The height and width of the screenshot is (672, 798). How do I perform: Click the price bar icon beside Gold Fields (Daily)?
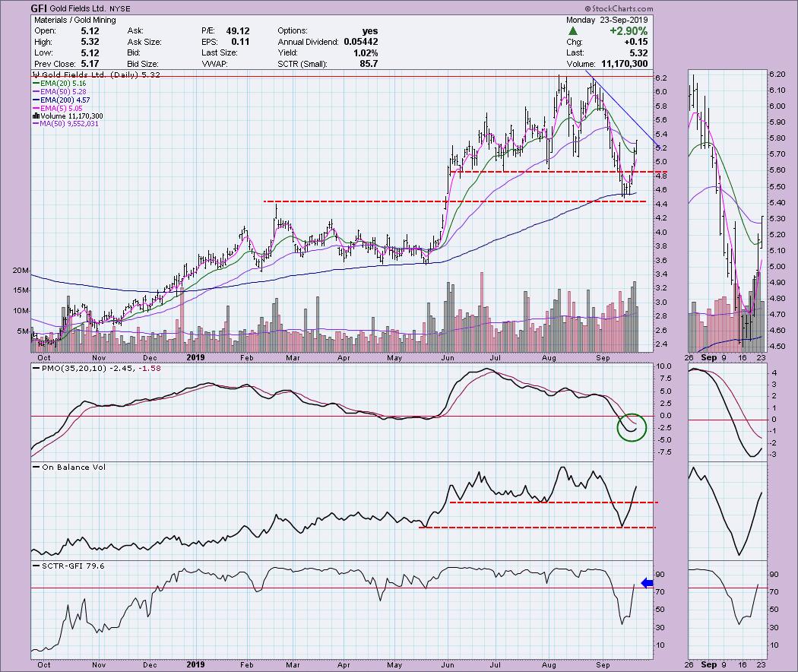36,74
